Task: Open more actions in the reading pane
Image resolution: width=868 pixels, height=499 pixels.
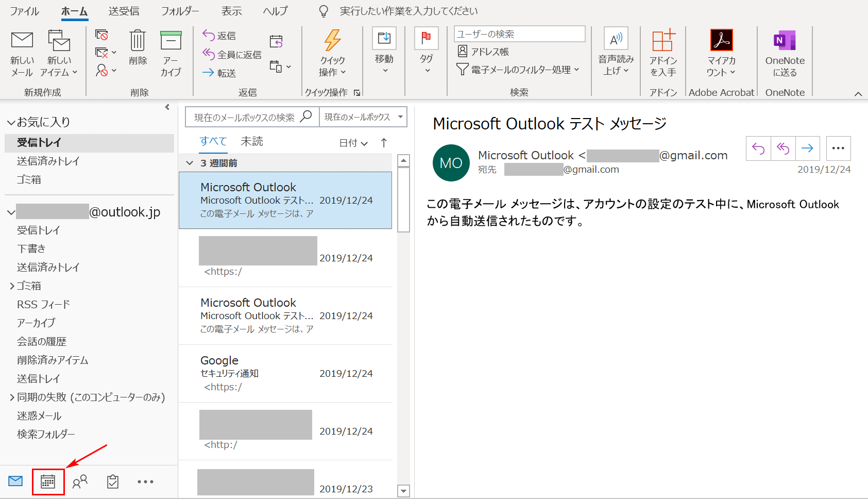Action: [x=838, y=148]
